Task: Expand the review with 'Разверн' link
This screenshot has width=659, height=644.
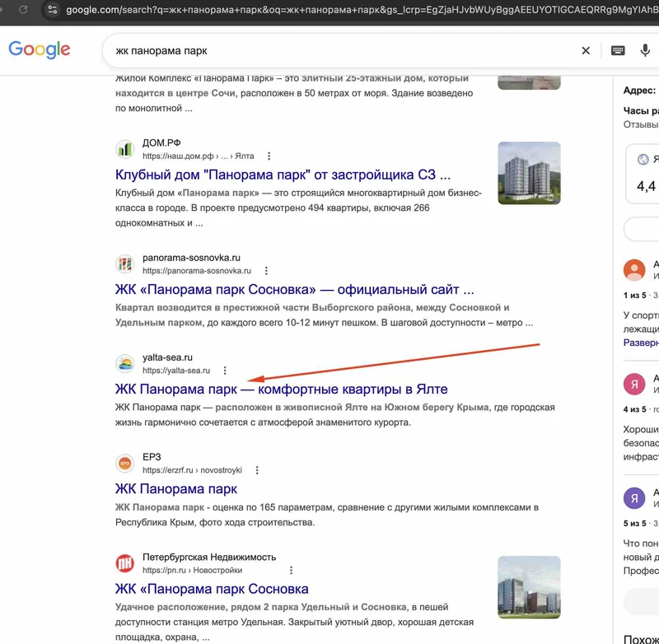Action: 641,343
